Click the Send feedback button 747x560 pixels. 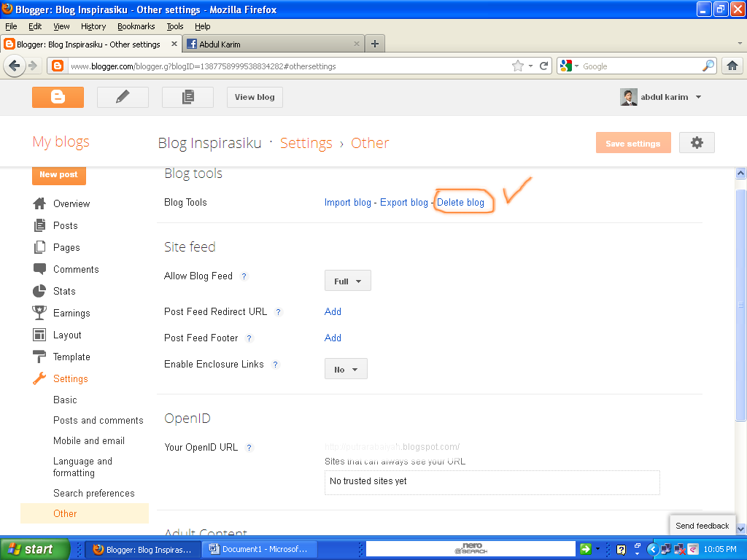(x=703, y=526)
